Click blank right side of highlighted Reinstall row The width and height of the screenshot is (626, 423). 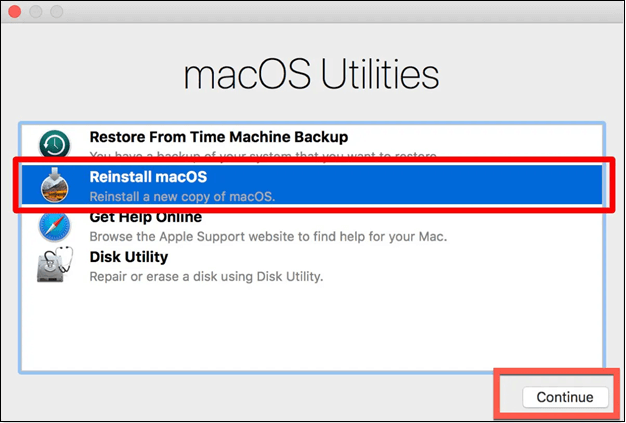click(480, 186)
